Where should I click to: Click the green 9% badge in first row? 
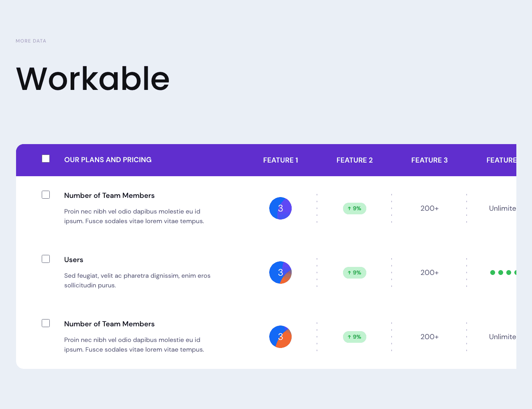click(x=354, y=208)
